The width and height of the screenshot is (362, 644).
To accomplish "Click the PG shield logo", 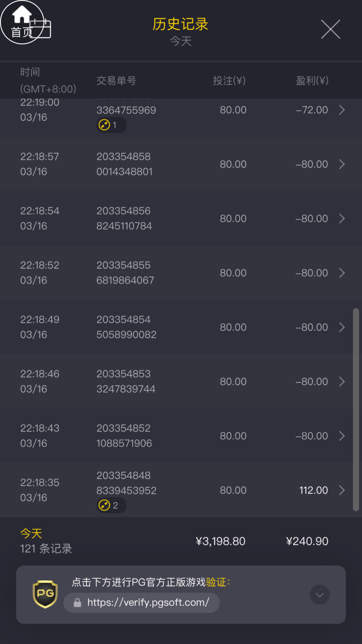I will pos(45,594).
